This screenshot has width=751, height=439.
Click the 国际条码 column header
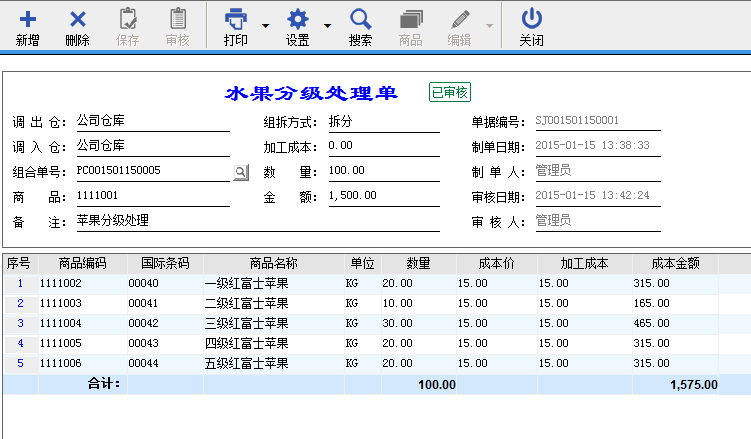pyautogui.click(x=165, y=263)
